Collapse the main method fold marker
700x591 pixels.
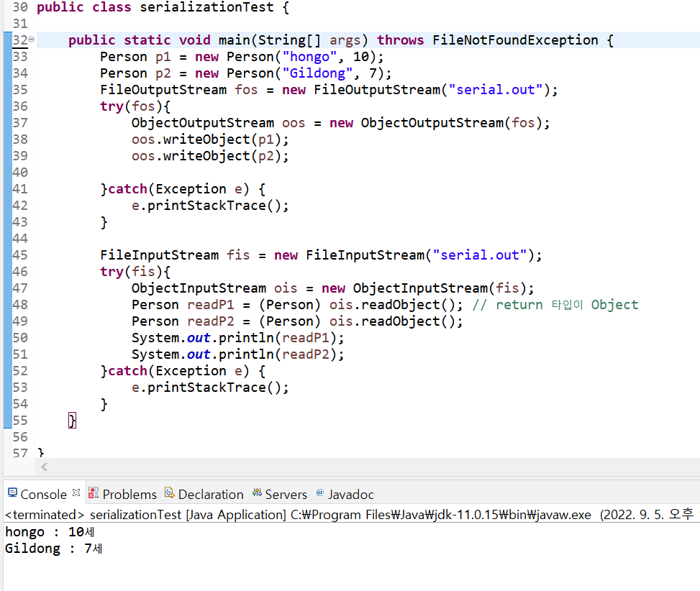[x=31, y=40]
